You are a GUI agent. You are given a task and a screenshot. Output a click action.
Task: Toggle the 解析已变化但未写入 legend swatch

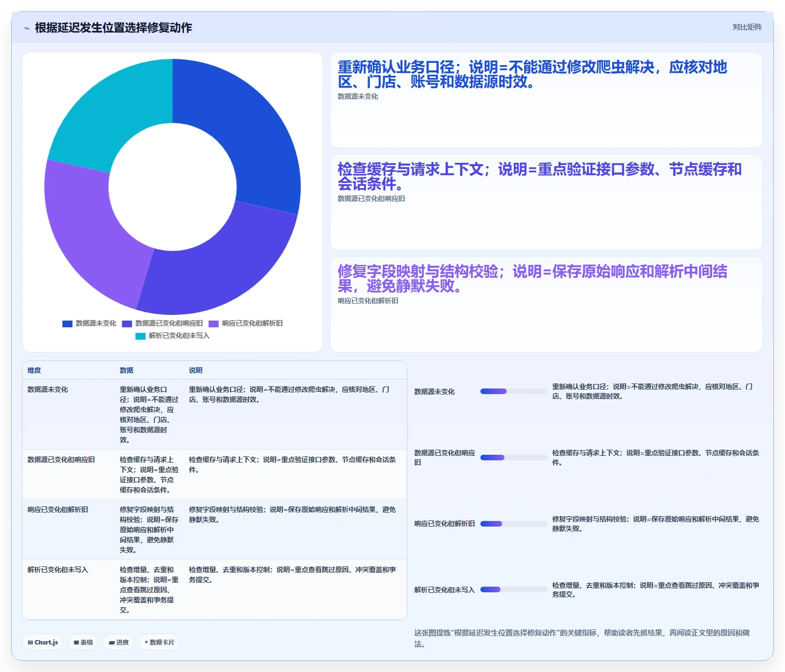(x=140, y=336)
